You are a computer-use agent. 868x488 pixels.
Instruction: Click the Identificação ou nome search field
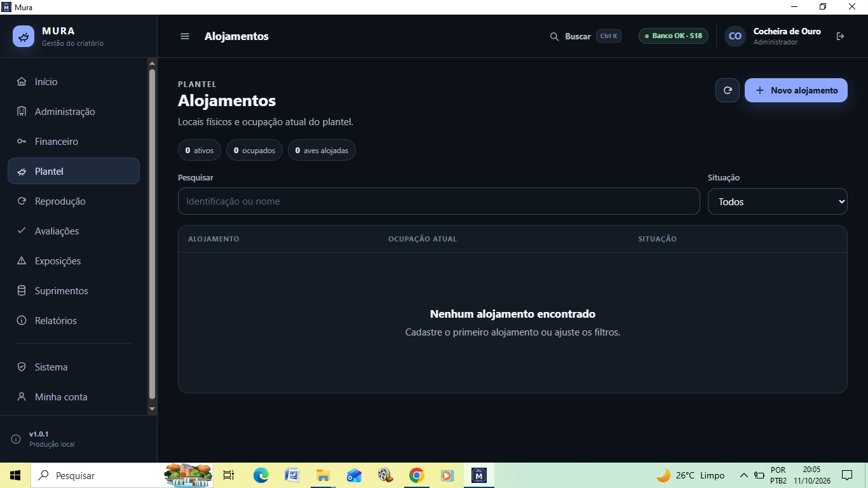click(x=439, y=201)
